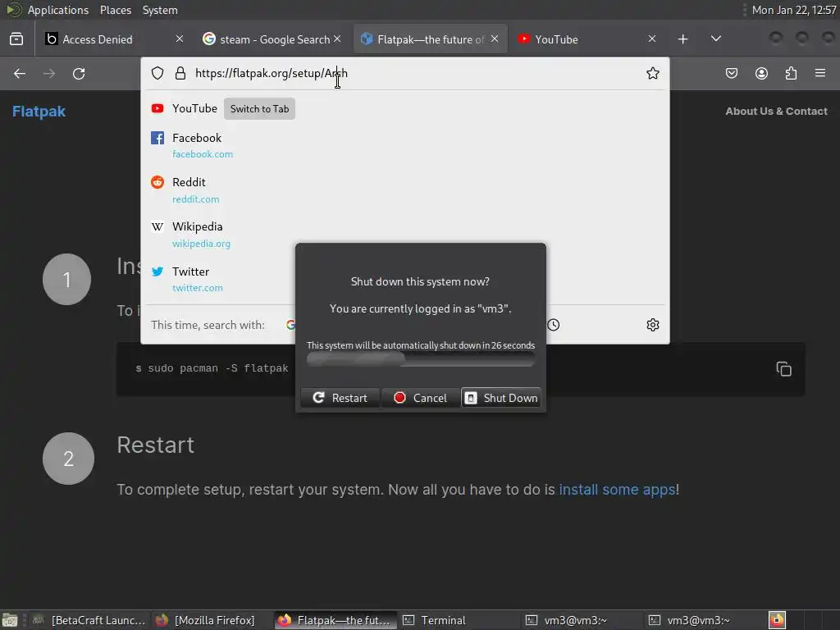
Task: Open search settings gear icon
Action: [x=652, y=325]
